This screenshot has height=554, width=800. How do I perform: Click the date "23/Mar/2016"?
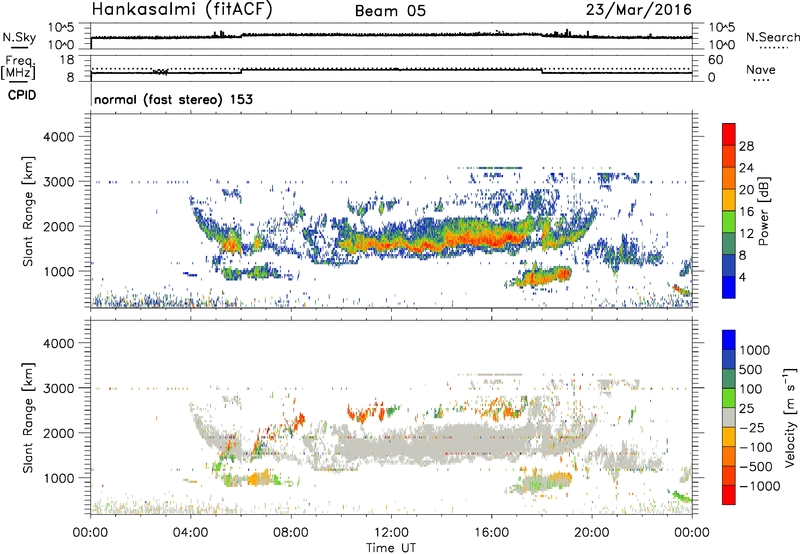(639, 10)
